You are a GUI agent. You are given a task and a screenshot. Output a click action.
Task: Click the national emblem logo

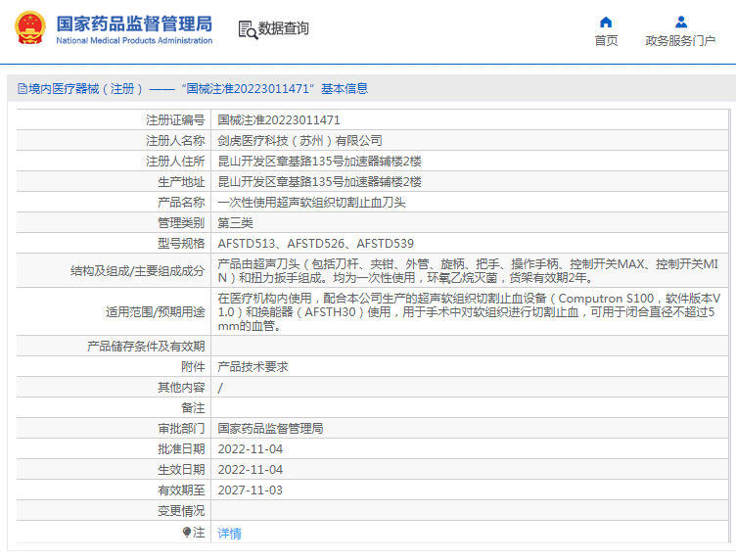tap(30, 27)
